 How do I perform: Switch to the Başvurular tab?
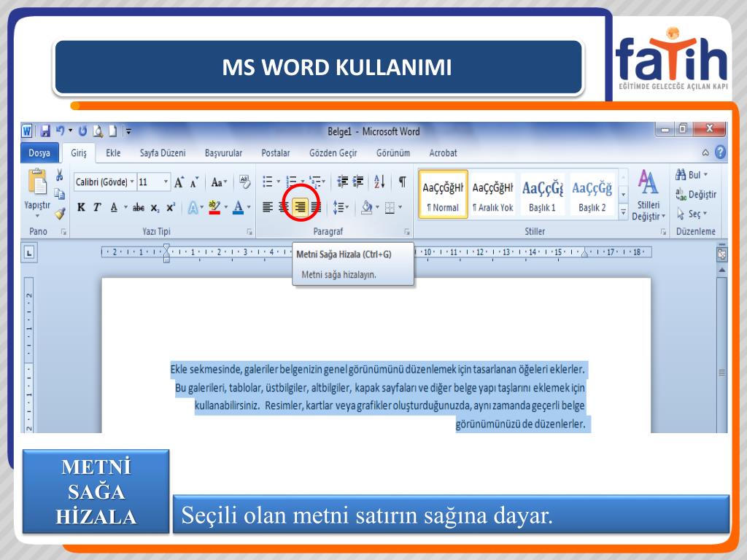[x=223, y=153]
